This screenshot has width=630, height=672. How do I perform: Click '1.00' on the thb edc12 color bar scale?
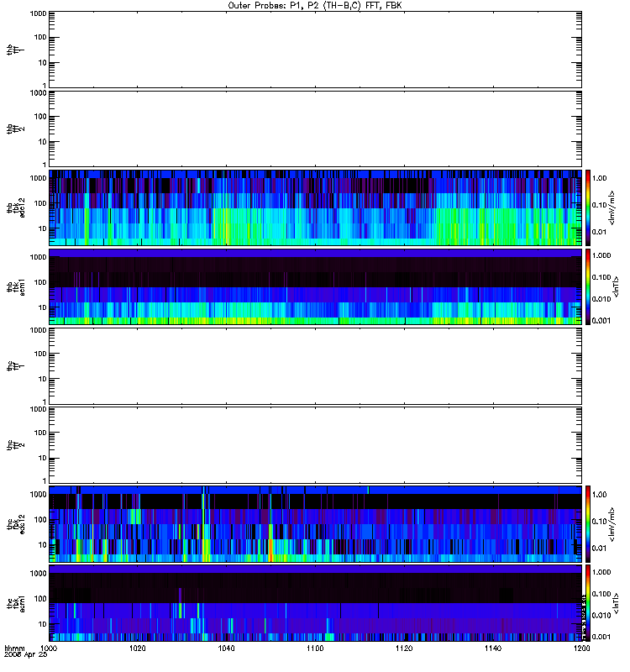coord(599,178)
